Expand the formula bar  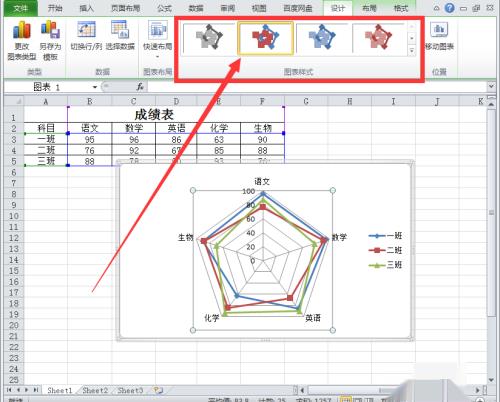(x=491, y=87)
